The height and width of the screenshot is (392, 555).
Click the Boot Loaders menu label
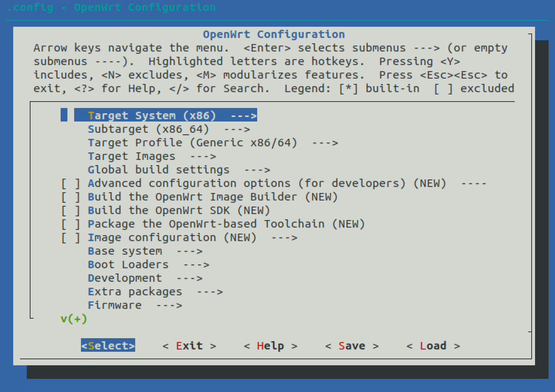128,264
